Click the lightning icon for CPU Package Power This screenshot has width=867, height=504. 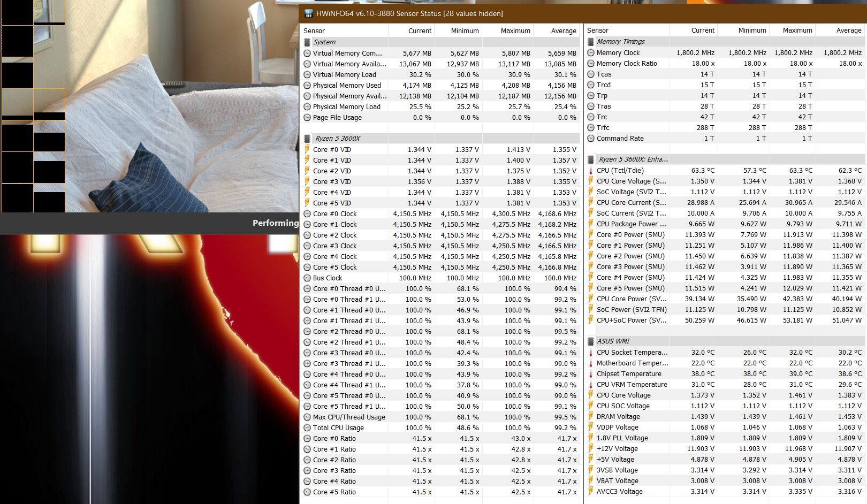591,224
